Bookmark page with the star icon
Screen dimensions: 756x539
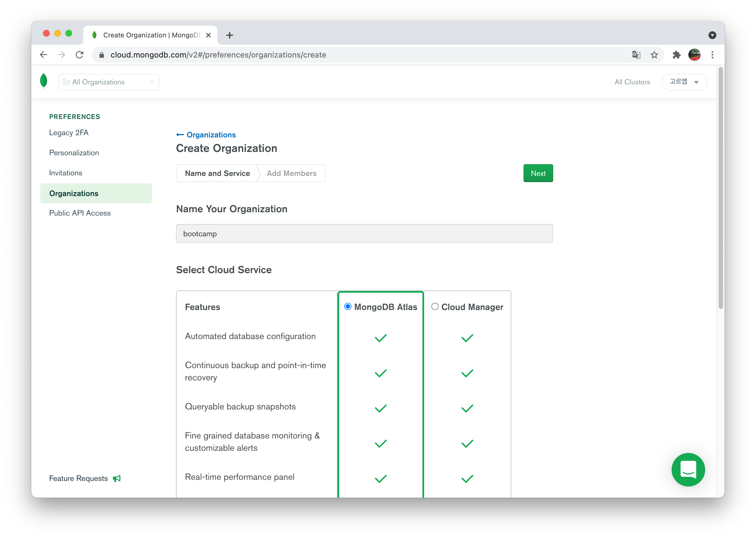click(x=654, y=55)
